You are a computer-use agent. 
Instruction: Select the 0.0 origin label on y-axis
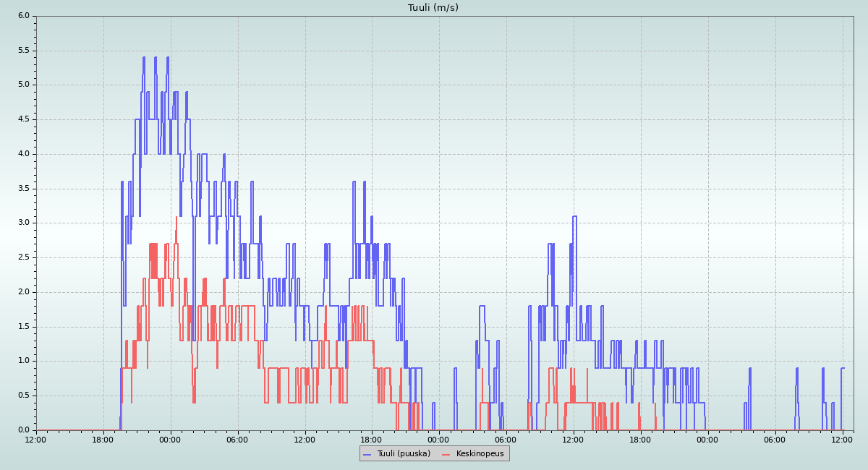[x=24, y=430]
